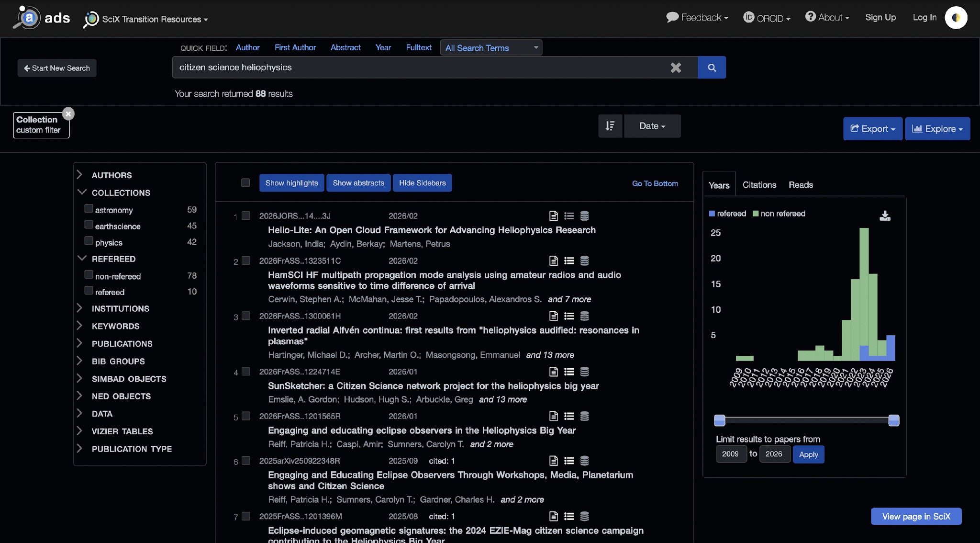Open the Export dropdown

(873, 129)
